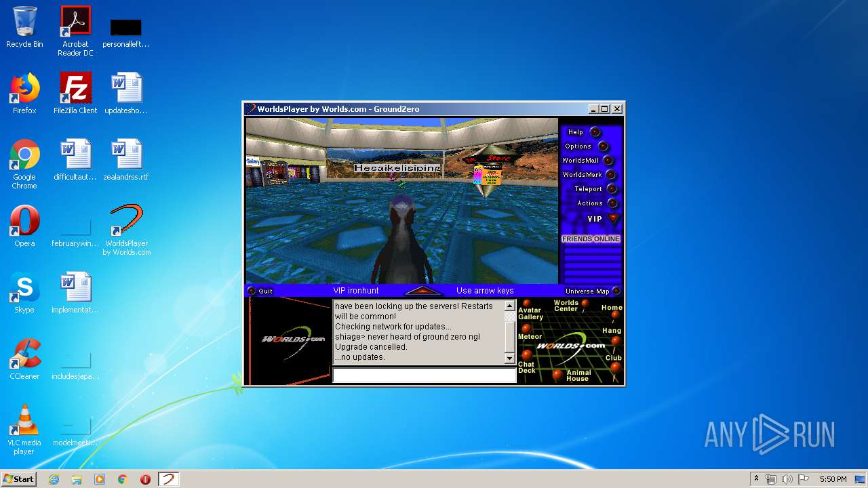868x488 pixels.
Task: Select the updatesho... Word document on desktop
Action: [x=127, y=94]
